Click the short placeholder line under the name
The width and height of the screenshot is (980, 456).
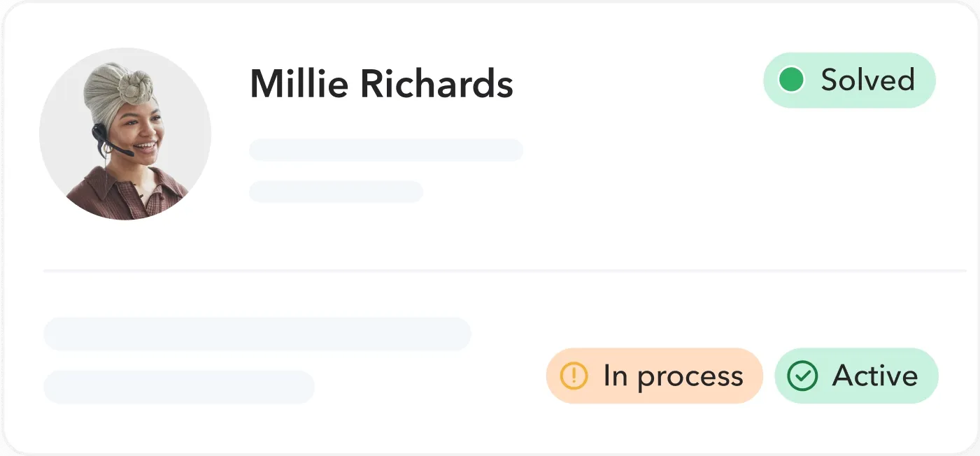[336, 192]
